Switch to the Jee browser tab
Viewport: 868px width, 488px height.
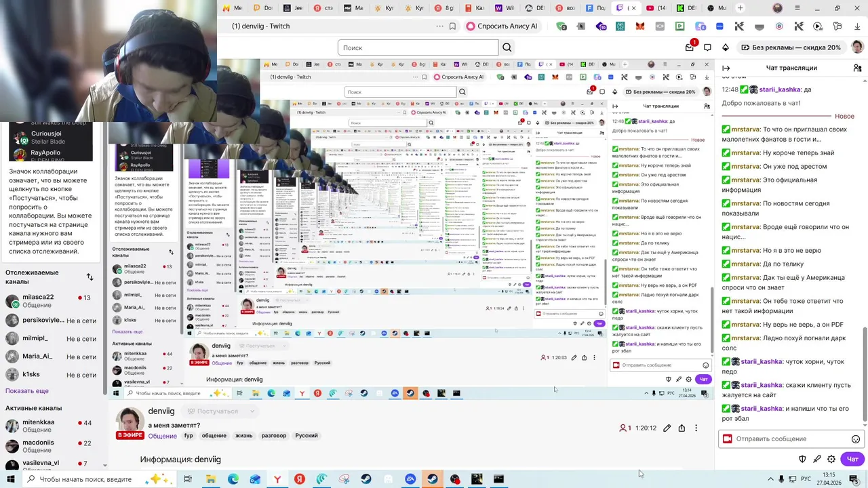(x=294, y=8)
